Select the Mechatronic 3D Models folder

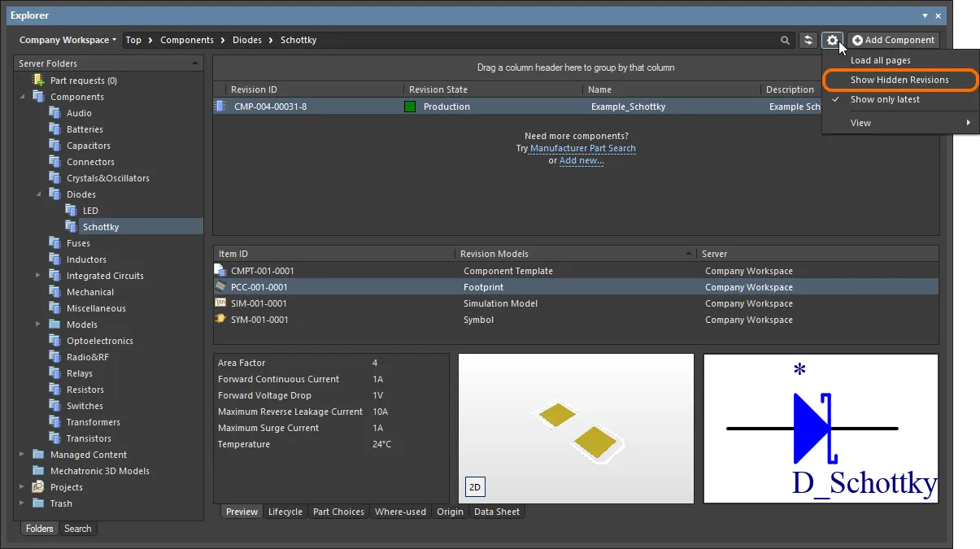click(99, 471)
